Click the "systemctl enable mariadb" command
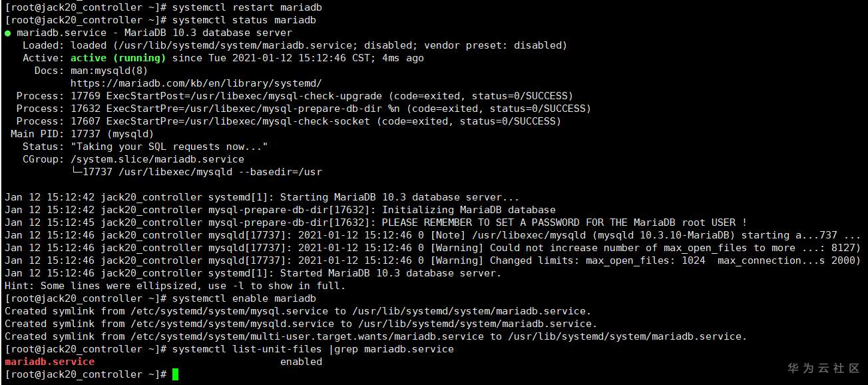868x385 pixels. click(x=244, y=298)
